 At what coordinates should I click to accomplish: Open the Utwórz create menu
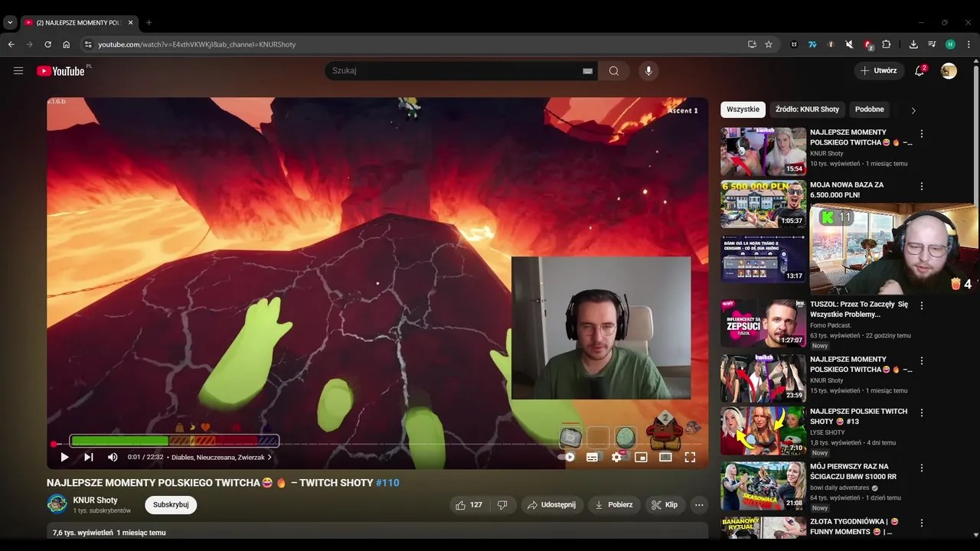[x=878, y=70]
